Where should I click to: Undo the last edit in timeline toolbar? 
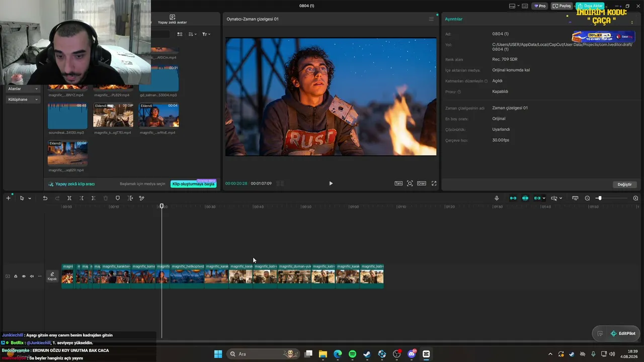click(x=45, y=198)
